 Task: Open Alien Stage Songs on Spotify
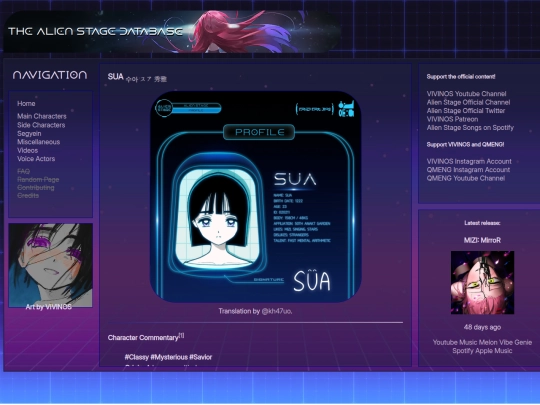coord(470,128)
